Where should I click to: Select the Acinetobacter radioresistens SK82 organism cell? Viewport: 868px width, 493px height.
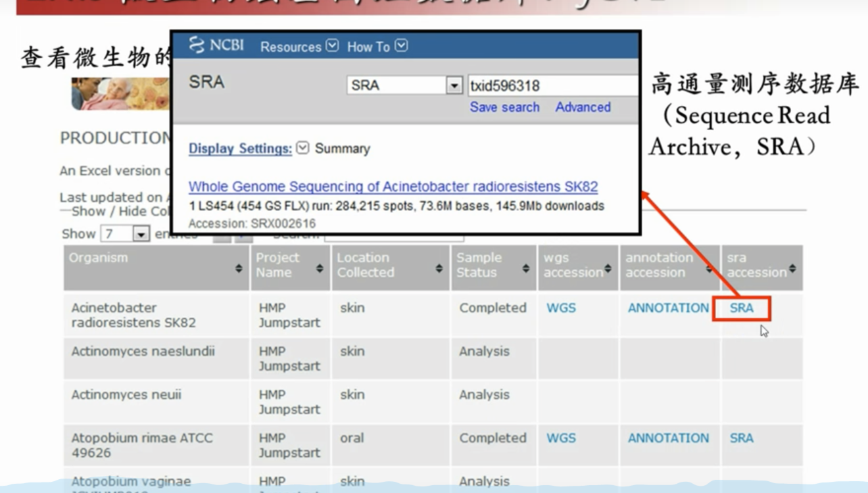157,315
